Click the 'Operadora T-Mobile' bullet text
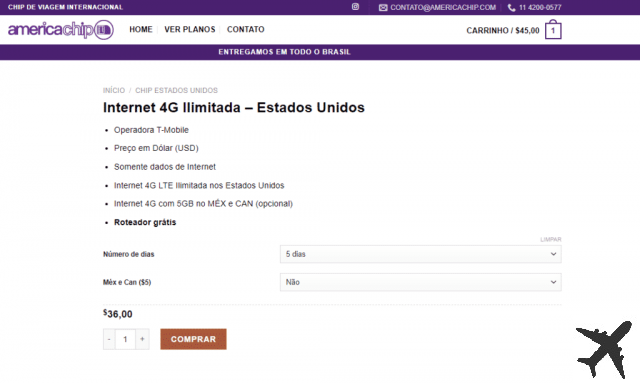The image size is (640, 383). (x=151, y=130)
